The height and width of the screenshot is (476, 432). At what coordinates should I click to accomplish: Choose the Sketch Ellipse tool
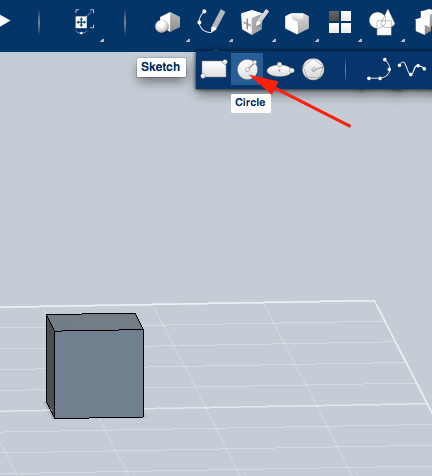pos(280,69)
